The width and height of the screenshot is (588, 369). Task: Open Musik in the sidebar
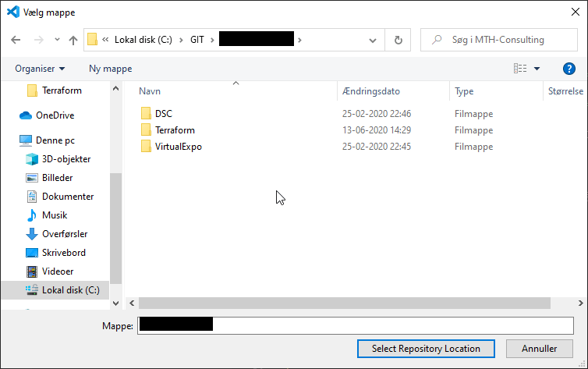[x=55, y=215]
